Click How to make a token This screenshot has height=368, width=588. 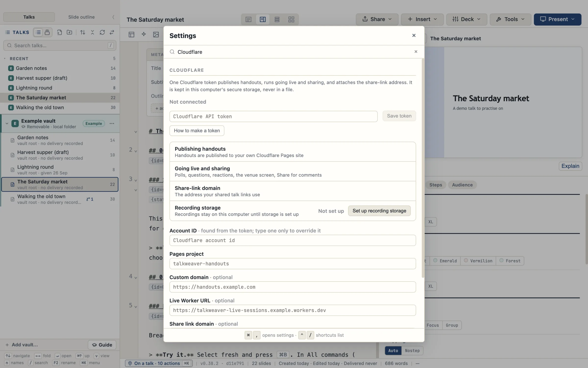click(x=197, y=131)
